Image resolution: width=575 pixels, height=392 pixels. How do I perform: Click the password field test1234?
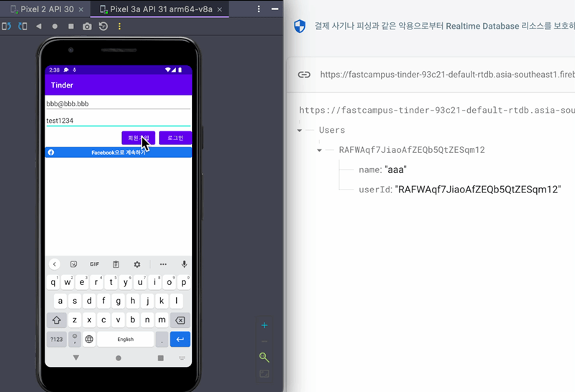[118, 121]
